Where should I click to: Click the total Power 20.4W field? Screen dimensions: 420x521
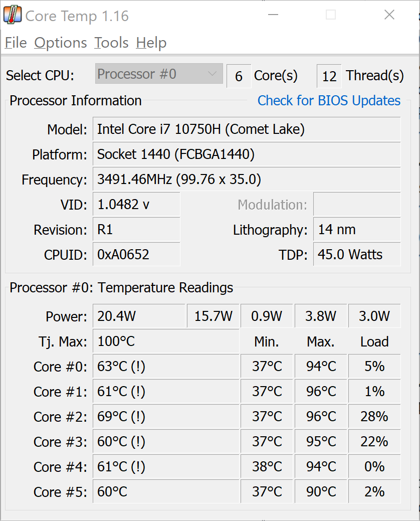click(x=139, y=316)
